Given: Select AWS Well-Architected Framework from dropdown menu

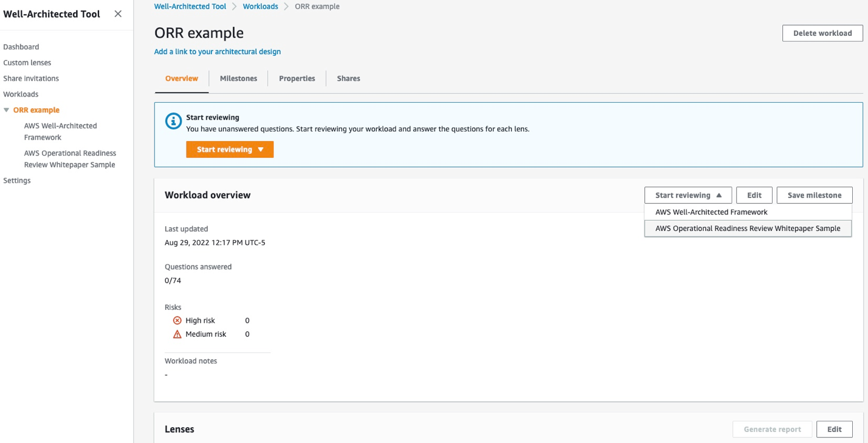Looking at the screenshot, I should click(x=748, y=212).
